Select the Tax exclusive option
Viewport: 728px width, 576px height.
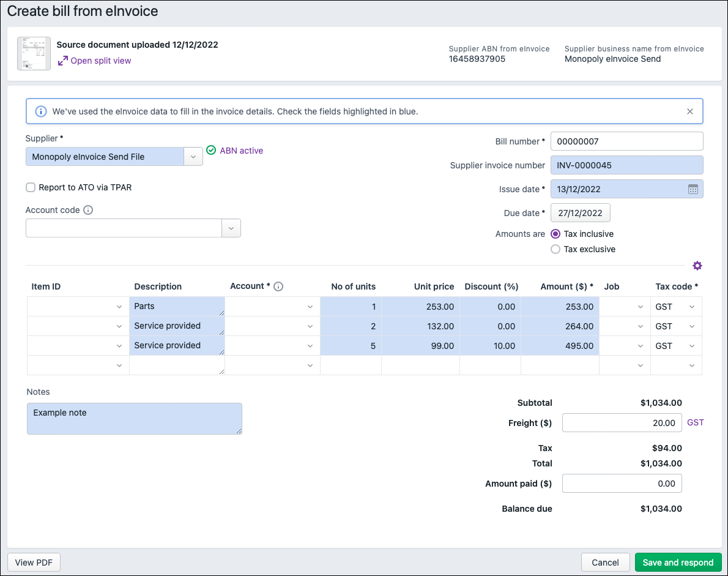click(x=555, y=249)
